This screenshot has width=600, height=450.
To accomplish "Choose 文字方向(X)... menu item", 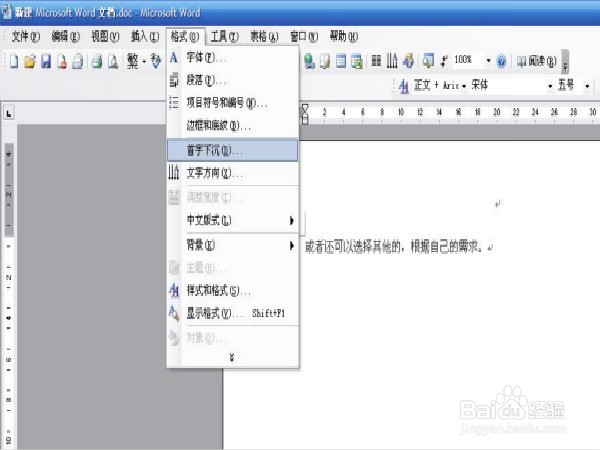I will tap(233, 173).
